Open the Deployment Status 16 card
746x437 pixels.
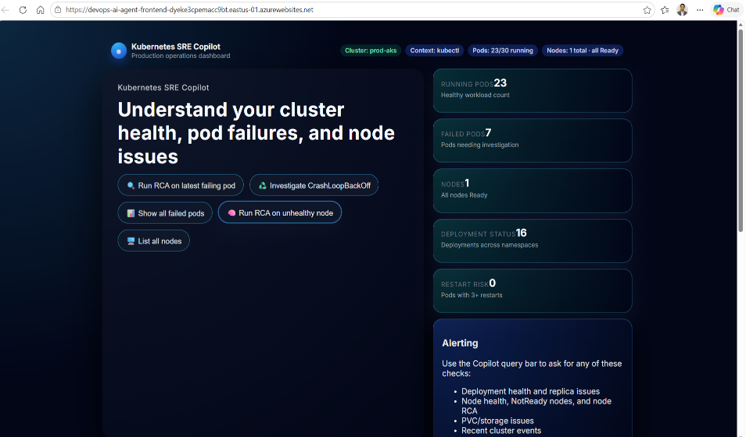(x=532, y=241)
